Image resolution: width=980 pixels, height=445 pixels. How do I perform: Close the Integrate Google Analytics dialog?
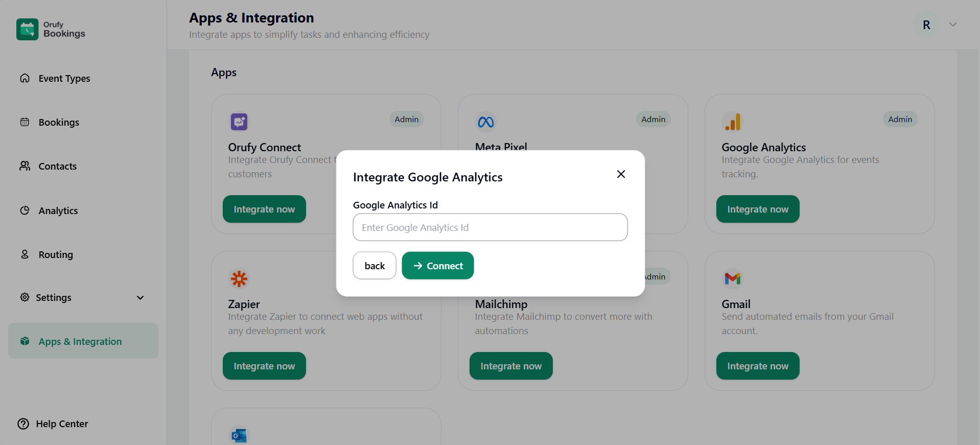(621, 174)
